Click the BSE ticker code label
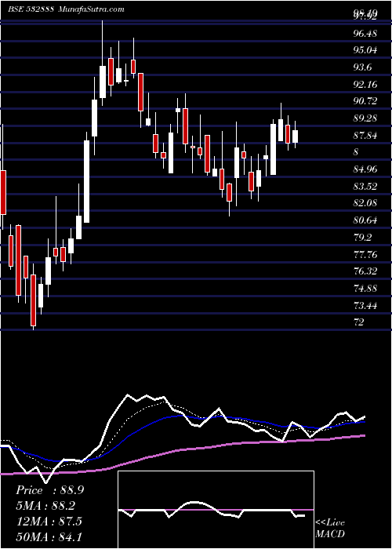This screenshot has height=549, width=392. tap(31, 9)
